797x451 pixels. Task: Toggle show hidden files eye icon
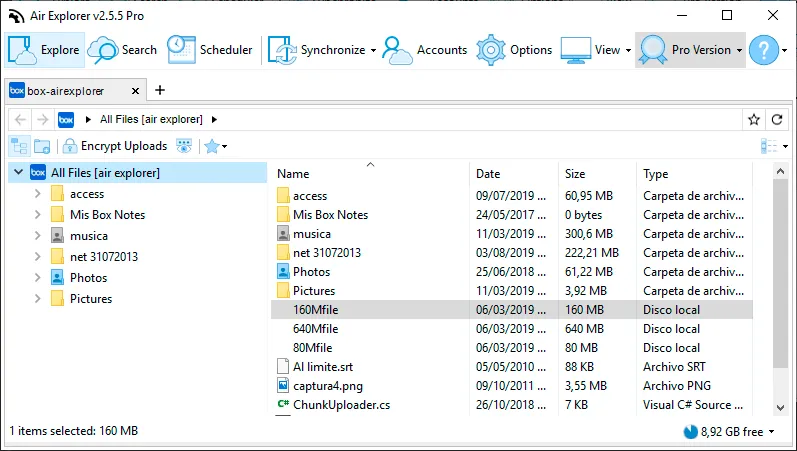click(x=184, y=146)
